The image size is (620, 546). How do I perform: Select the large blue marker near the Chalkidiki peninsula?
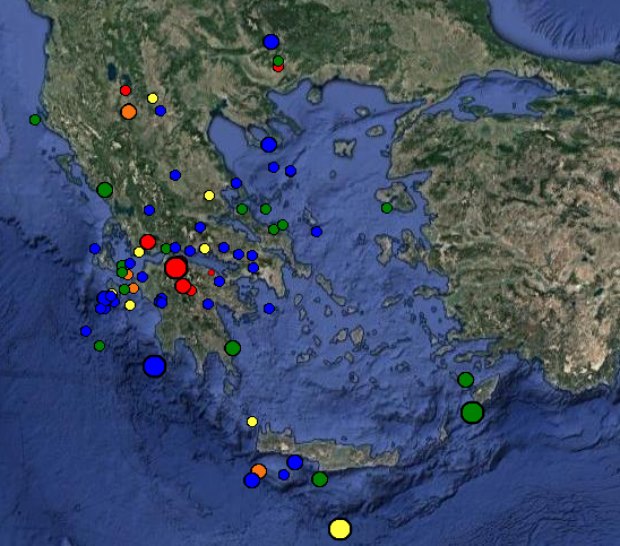point(268,145)
